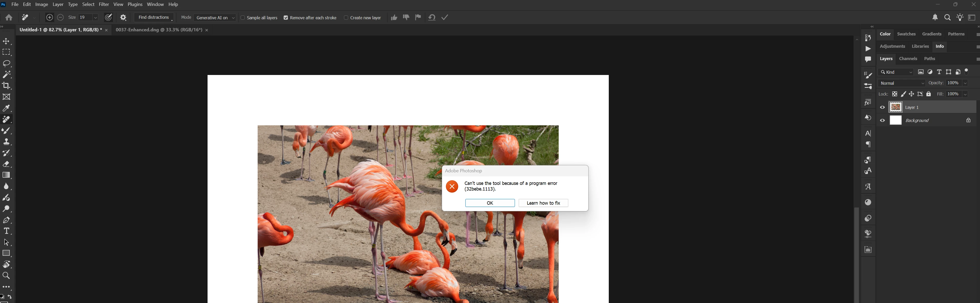Open the Generative AI mode dropdown

215,18
